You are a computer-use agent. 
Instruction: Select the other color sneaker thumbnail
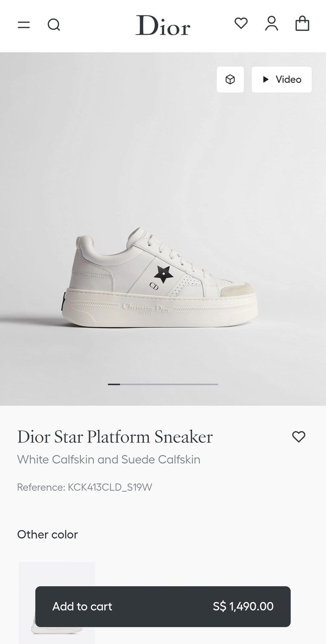pyautogui.click(x=57, y=574)
